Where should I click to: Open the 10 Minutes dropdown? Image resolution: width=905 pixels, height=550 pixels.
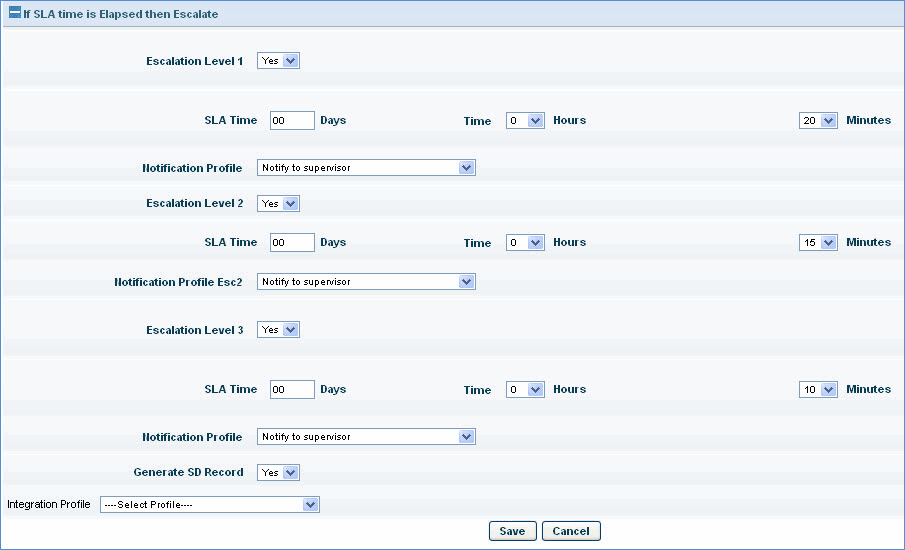[818, 389]
